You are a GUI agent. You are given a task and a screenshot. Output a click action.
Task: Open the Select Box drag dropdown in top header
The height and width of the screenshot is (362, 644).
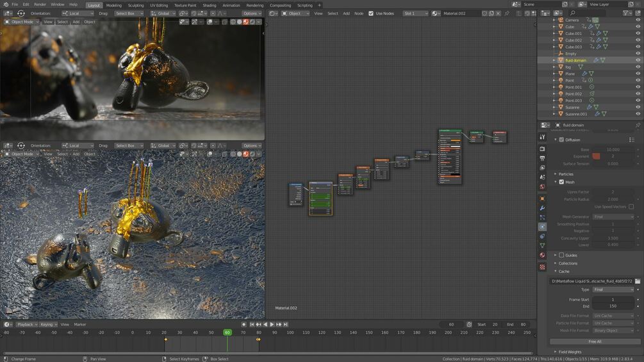(129, 13)
